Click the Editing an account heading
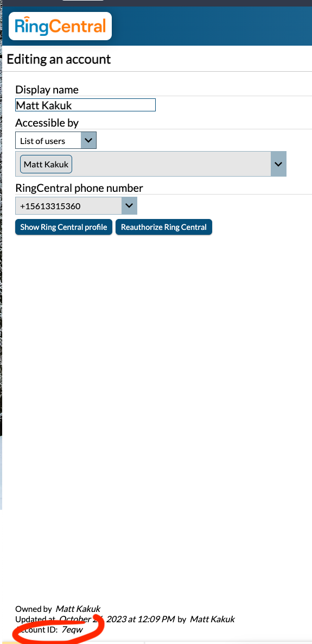 click(x=59, y=59)
